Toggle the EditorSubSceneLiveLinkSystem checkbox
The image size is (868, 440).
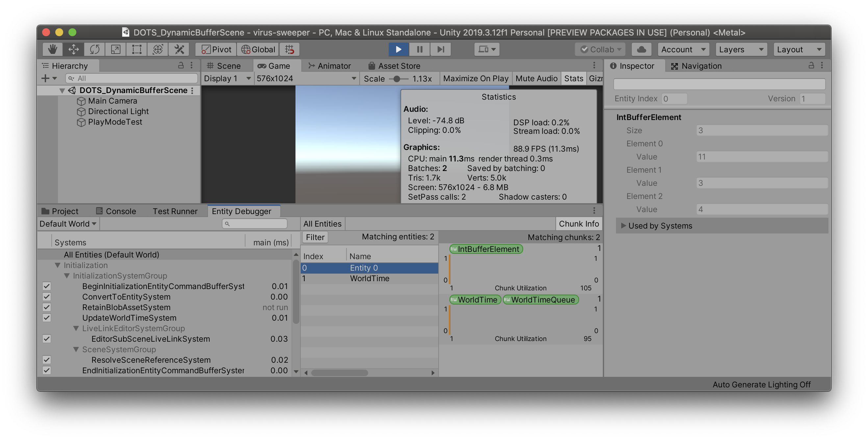[x=47, y=339]
